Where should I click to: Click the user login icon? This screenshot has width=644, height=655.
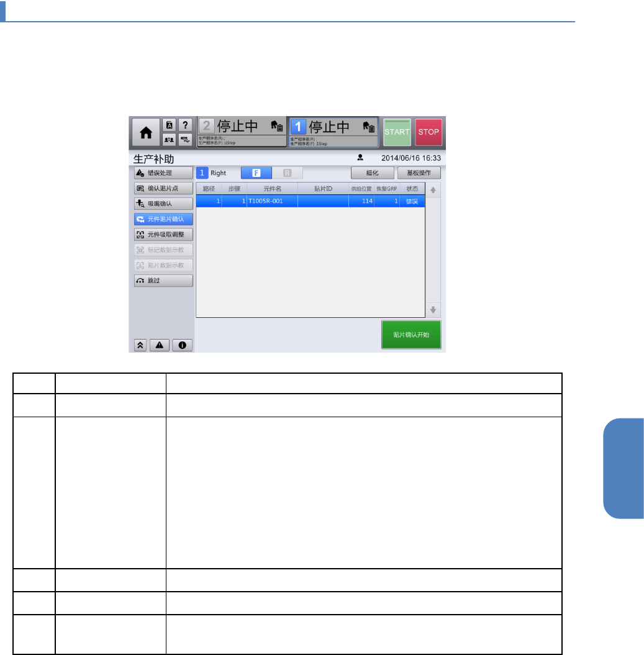click(x=360, y=158)
